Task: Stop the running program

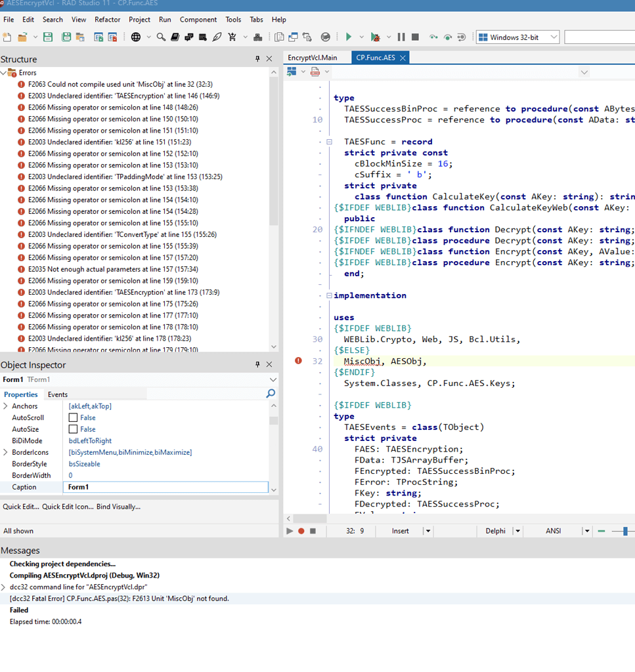Action: pyautogui.click(x=415, y=37)
